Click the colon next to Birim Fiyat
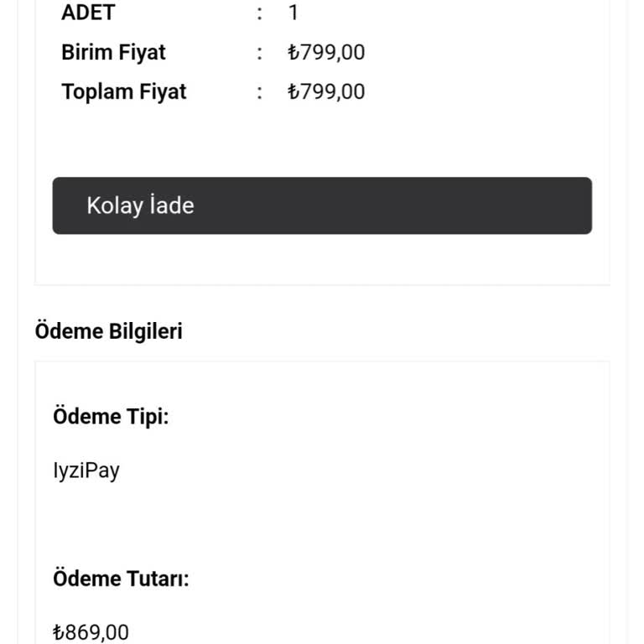This screenshot has width=644, height=644. (260, 52)
